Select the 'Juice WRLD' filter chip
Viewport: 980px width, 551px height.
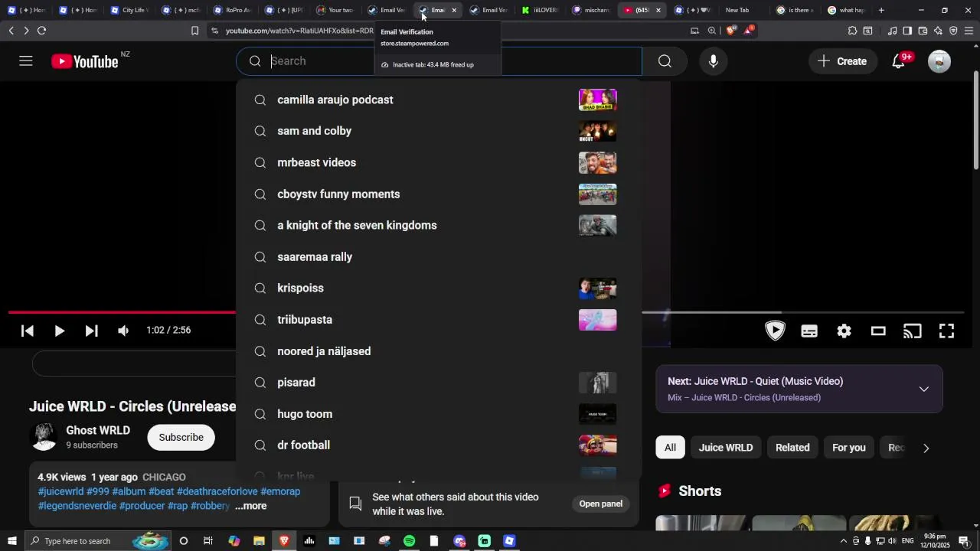pyautogui.click(x=726, y=448)
